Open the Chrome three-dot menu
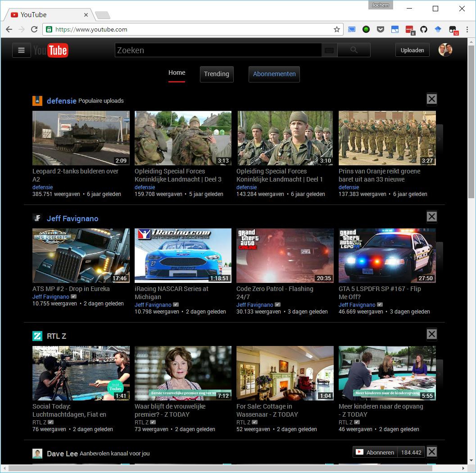Viewport: 476px width, 473px height. tap(467, 29)
